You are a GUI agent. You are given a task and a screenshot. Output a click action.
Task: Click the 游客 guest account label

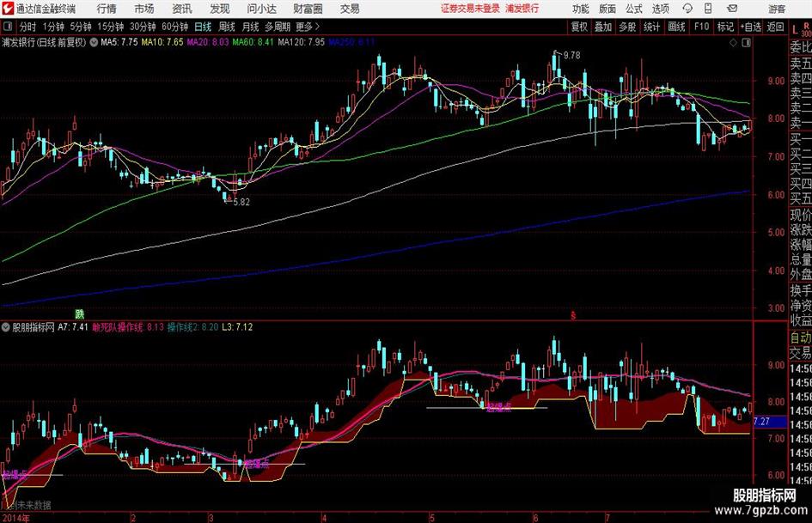point(777,9)
